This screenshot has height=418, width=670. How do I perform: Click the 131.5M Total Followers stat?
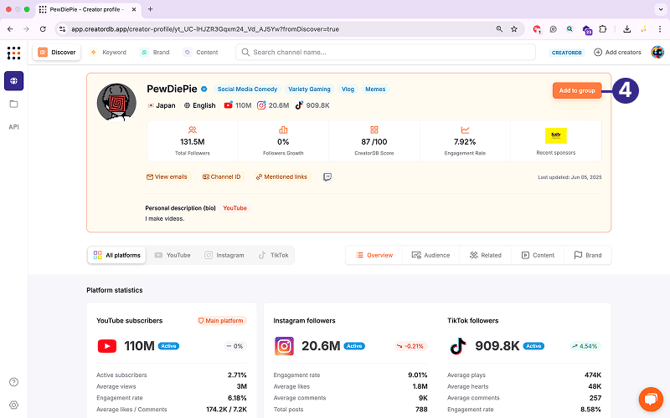(x=192, y=141)
